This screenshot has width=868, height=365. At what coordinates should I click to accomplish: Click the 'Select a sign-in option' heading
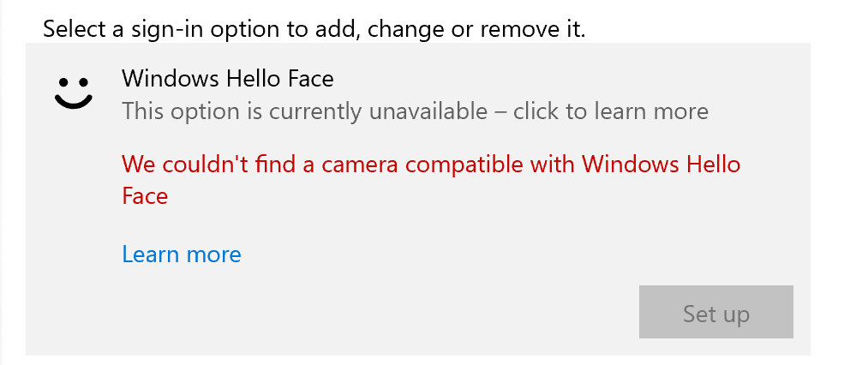tap(314, 29)
